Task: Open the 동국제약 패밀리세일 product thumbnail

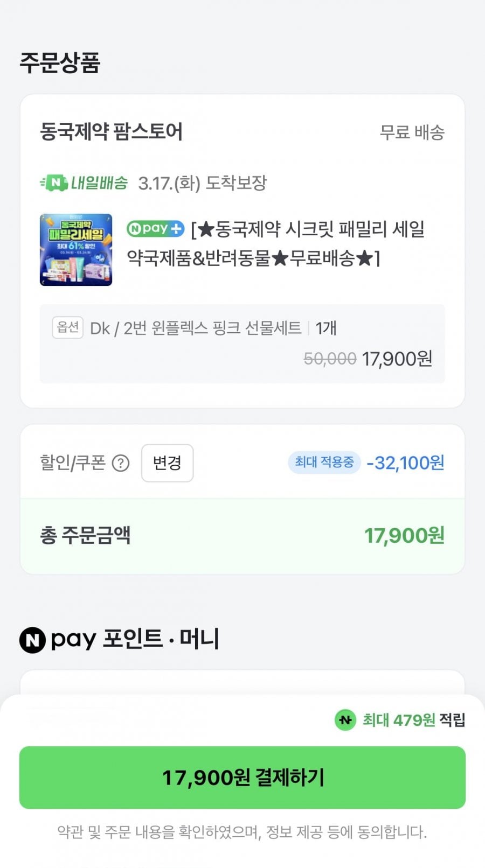Action: tap(76, 249)
